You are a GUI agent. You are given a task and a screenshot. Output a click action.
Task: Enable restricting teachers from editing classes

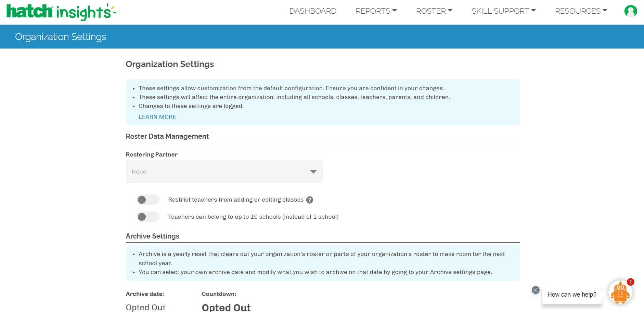148,200
